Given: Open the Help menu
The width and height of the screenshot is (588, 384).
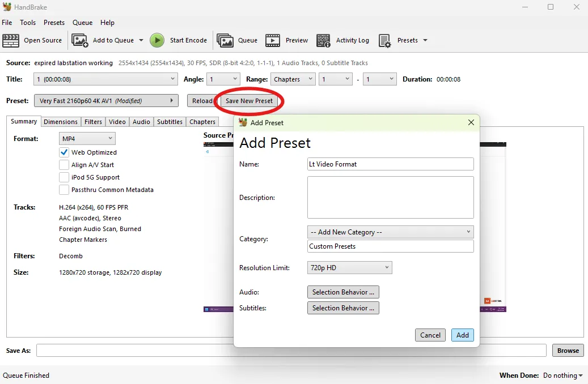Looking at the screenshot, I should (107, 23).
